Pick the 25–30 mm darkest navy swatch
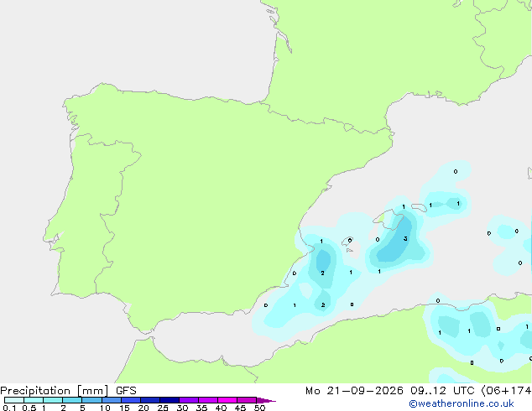This screenshot has height=411, width=532. coord(170,400)
